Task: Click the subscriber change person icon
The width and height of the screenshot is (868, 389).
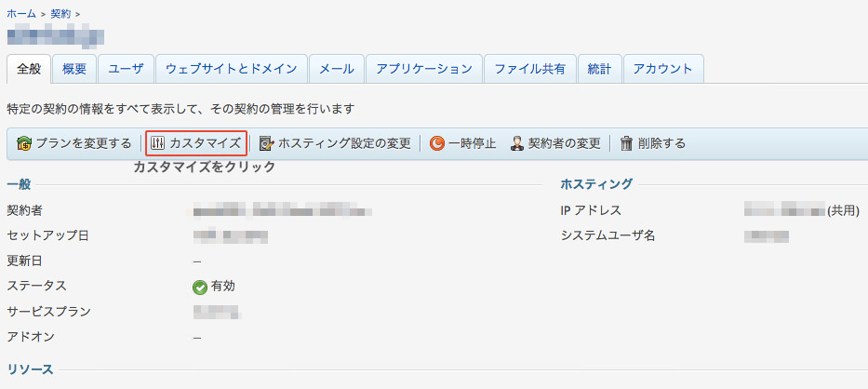Action: [517, 143]
